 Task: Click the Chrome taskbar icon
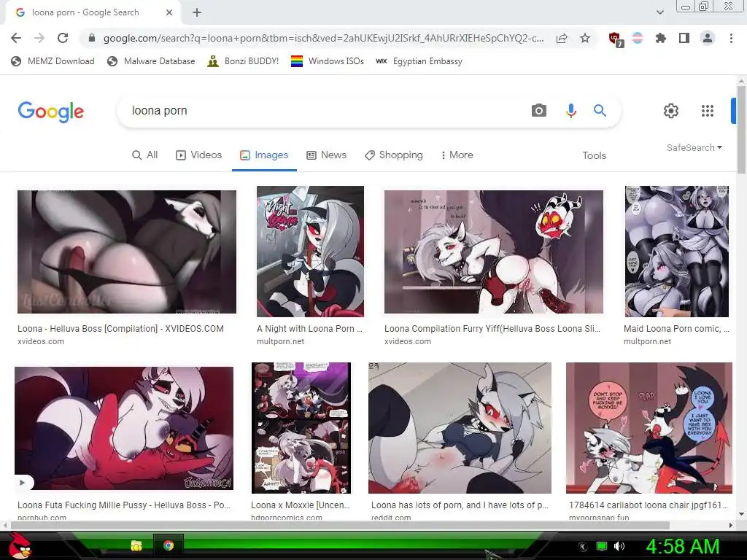pyautogui.click(x=169, y=545)
